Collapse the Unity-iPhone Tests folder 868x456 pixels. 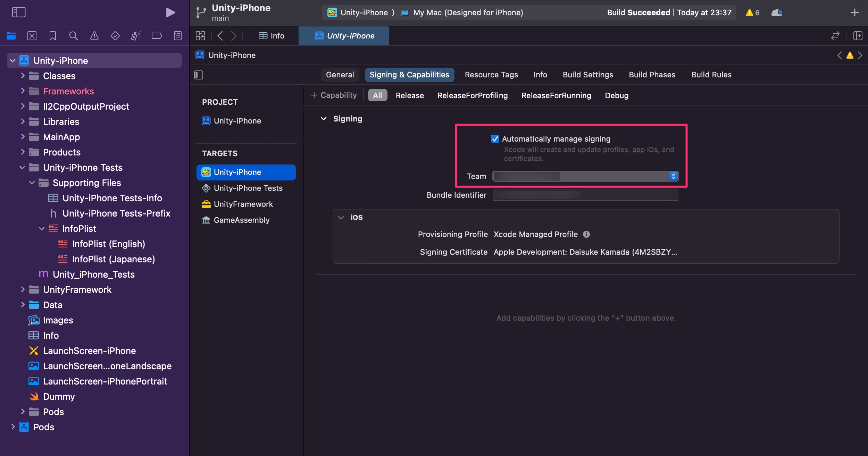point(23,168)
